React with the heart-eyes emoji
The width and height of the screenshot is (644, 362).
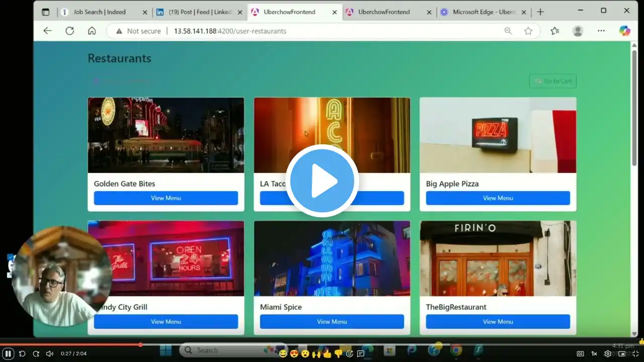(x=294, y=353)
